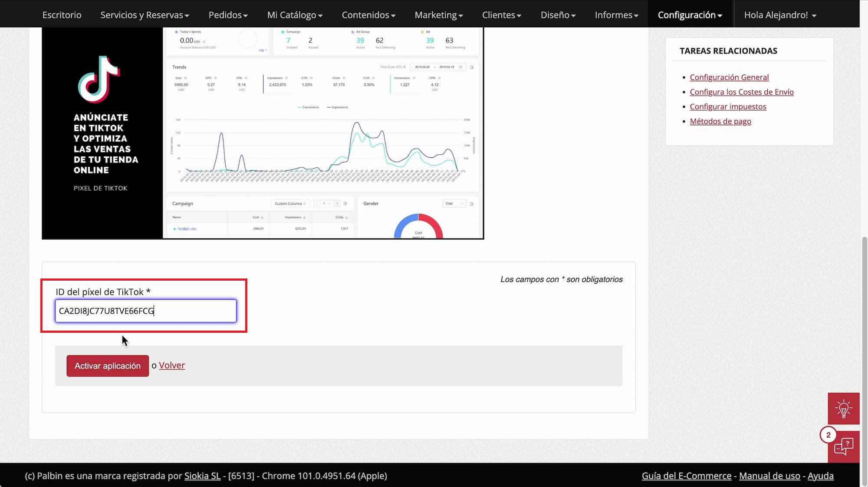The width and height of the screenshot is (868, 487).
Task: Open the help chat widget icon
Action: point(843,447)
